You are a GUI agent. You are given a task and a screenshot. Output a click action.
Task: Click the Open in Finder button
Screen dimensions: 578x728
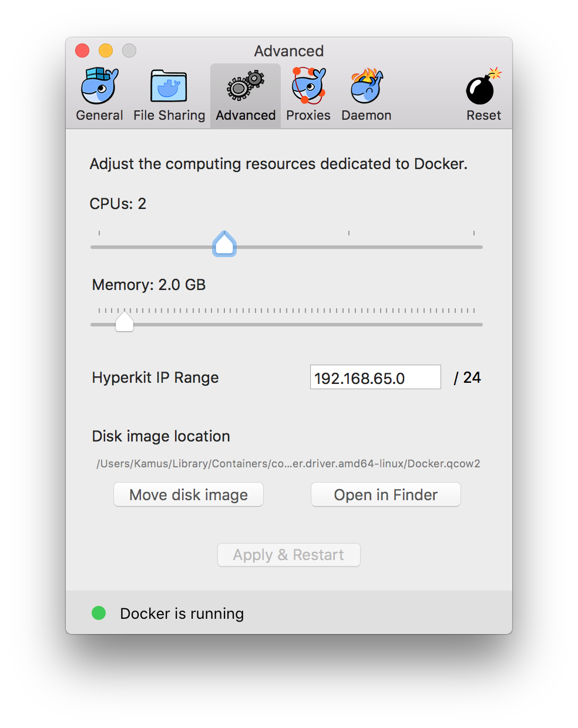point(386,495)
